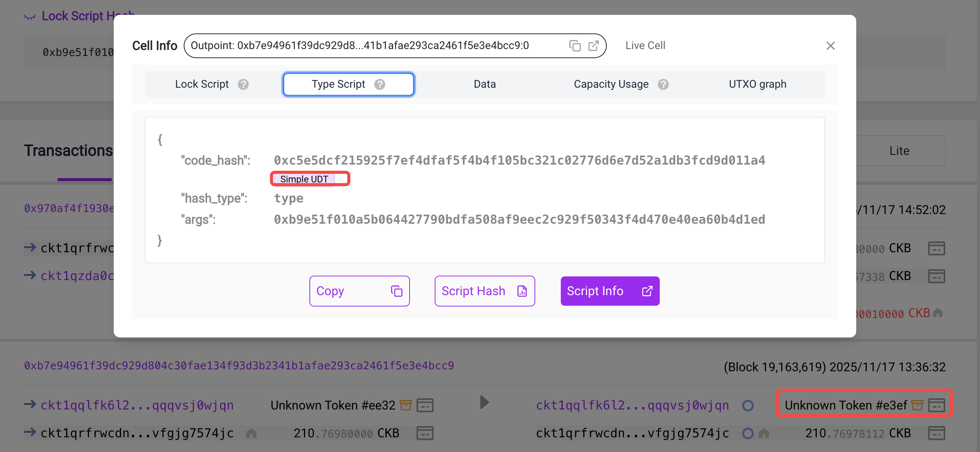Toggle the eye icon beside Lock Script Hash
Image resolution: width=980 pixels, height=452 pixels.
[x=30, y=17]
